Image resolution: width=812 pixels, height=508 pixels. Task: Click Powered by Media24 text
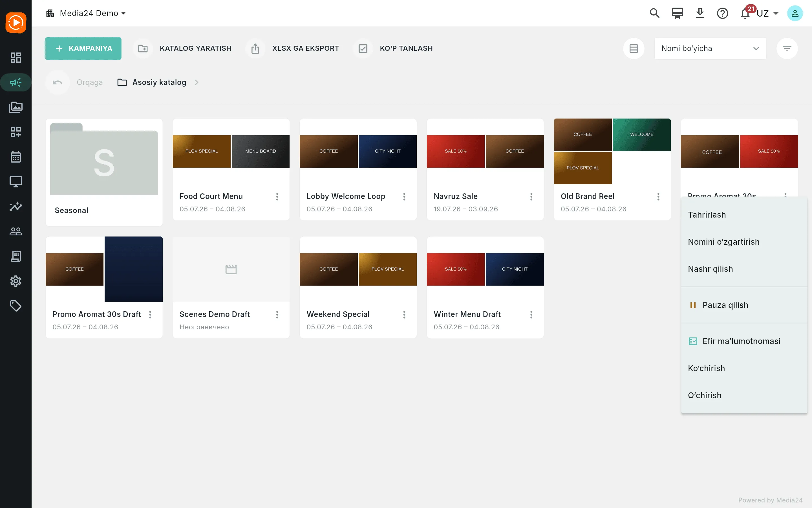[x=770, y=500]
